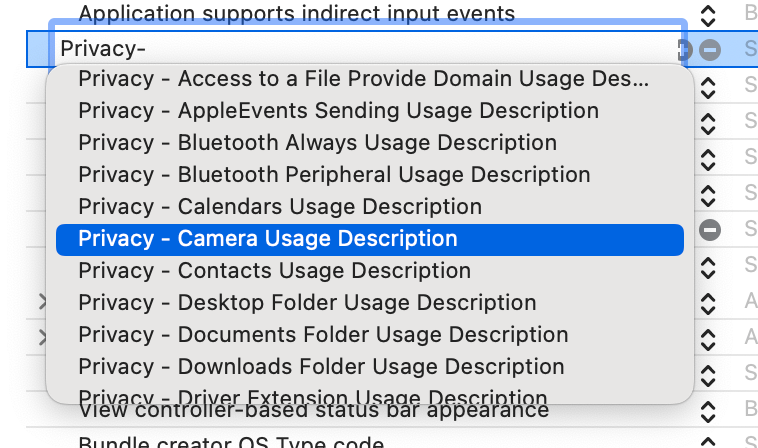This screenshot has height=448, width=758.
Task: Open key stepper for Bundle creator OS Type code
Action: coord(708,442)
